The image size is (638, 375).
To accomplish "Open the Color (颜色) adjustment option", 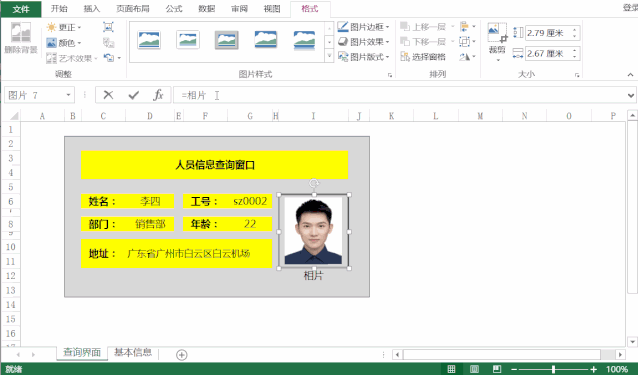I will [x=64, y=43].
